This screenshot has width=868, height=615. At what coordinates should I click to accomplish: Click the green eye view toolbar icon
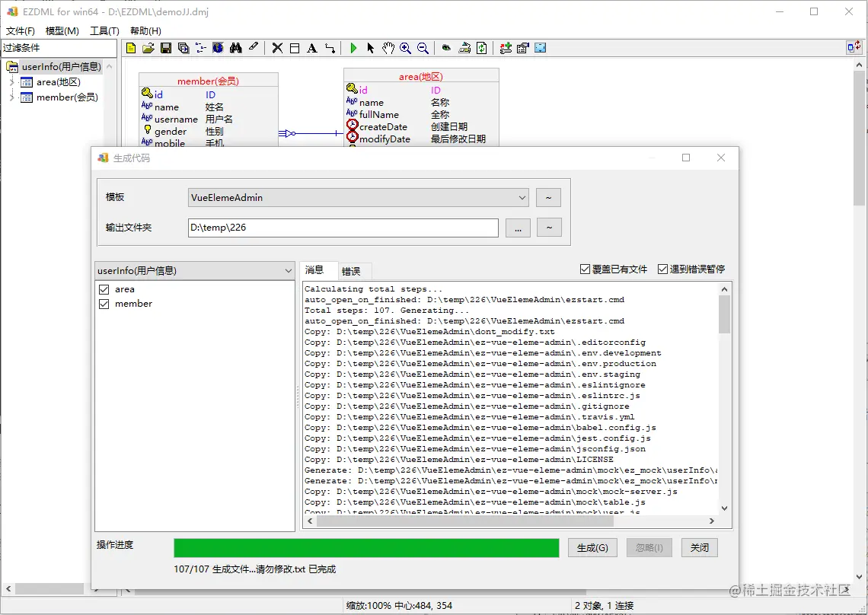446,48
